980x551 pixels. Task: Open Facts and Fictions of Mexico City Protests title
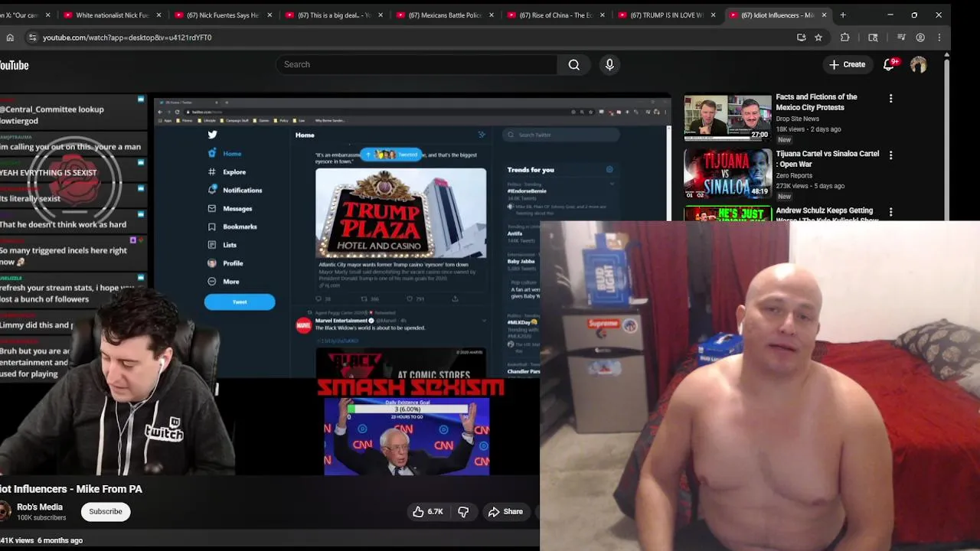coord(816,103)
